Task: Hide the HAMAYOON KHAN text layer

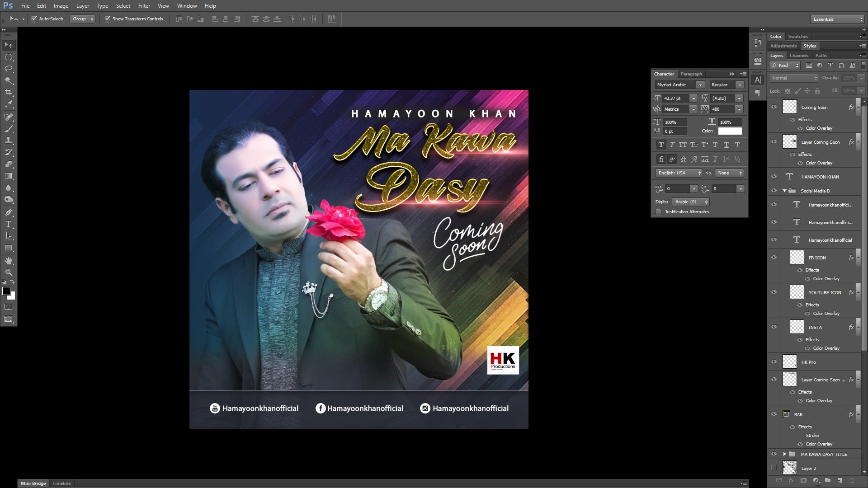Action: (774, 177)
